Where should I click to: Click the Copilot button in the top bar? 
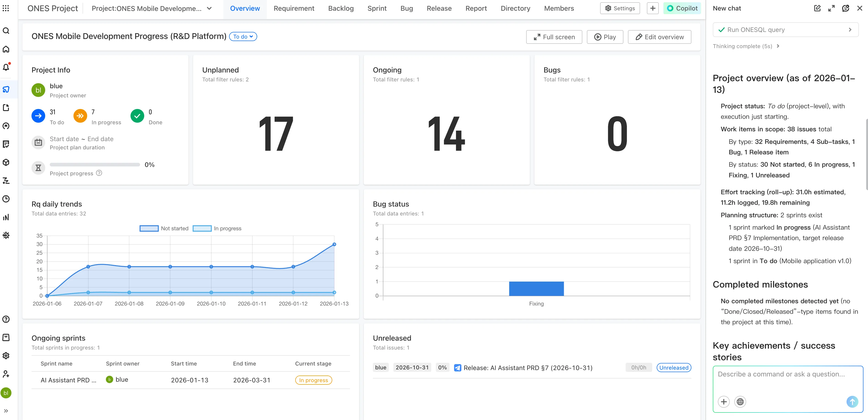(x=682, y=8)
